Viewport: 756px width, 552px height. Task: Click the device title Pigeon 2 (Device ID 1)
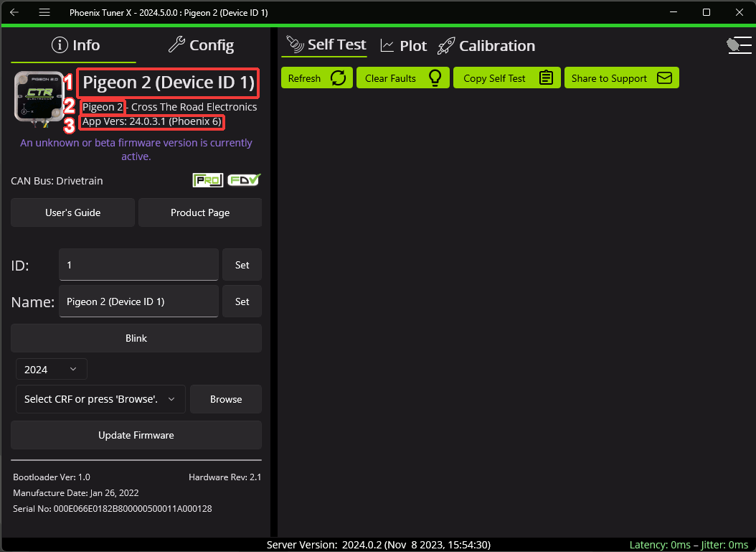(169, 83)
